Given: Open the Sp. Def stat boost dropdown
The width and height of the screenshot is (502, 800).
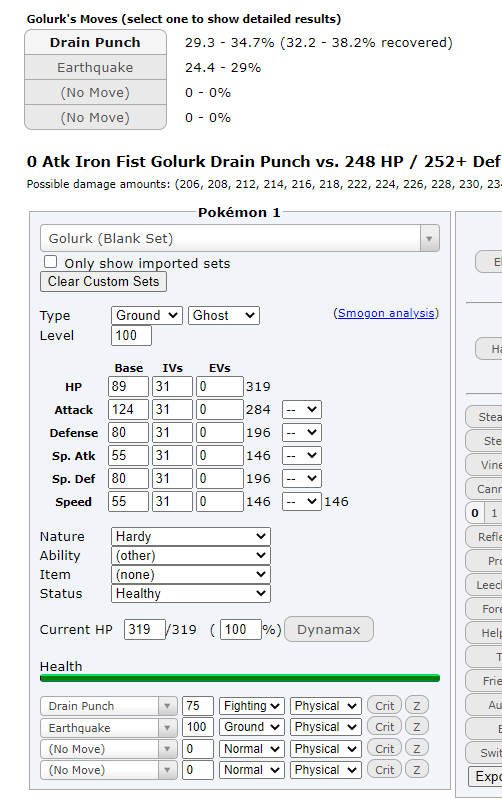Looking at the screenshot, I should point(302,479).
